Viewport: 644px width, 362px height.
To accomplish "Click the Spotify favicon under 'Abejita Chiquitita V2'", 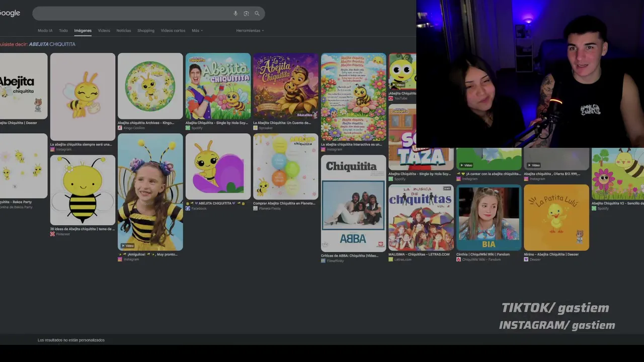I will pos(594,209).
